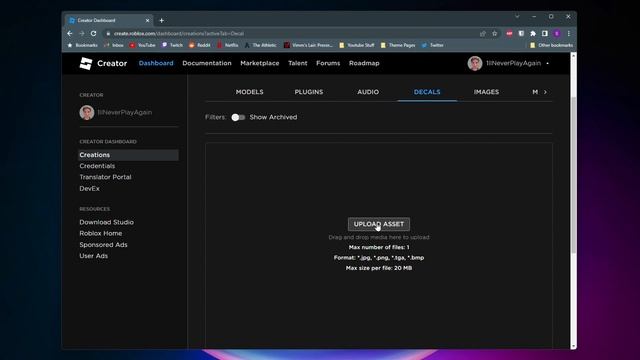Click the scrollbar up arrow

point(573,55)
